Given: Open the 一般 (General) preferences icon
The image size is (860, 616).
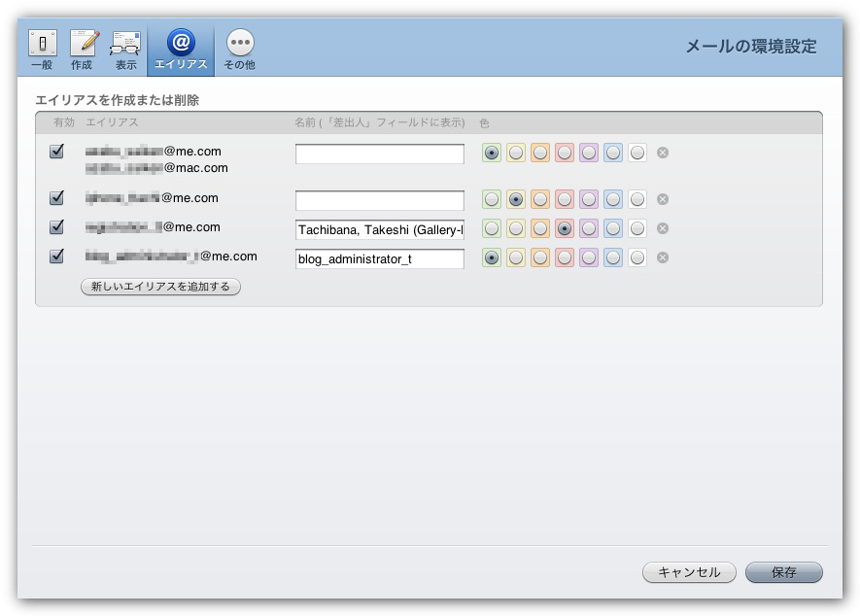Looking at the screenshot, I should coord(42,49).
